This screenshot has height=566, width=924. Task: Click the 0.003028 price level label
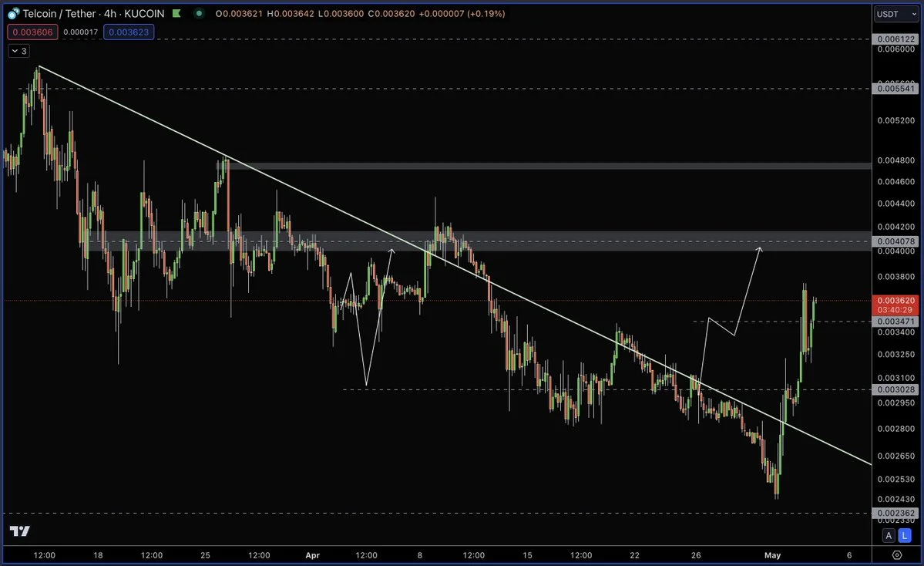[895, 389]
